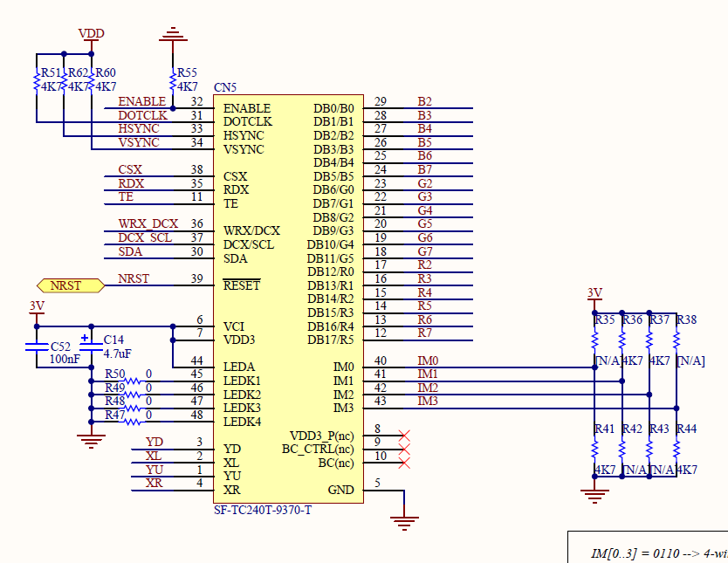Select the ground symbol below R47 resistor chain
The height and width of the screenshot is (563, 728).
coord(91,441)
